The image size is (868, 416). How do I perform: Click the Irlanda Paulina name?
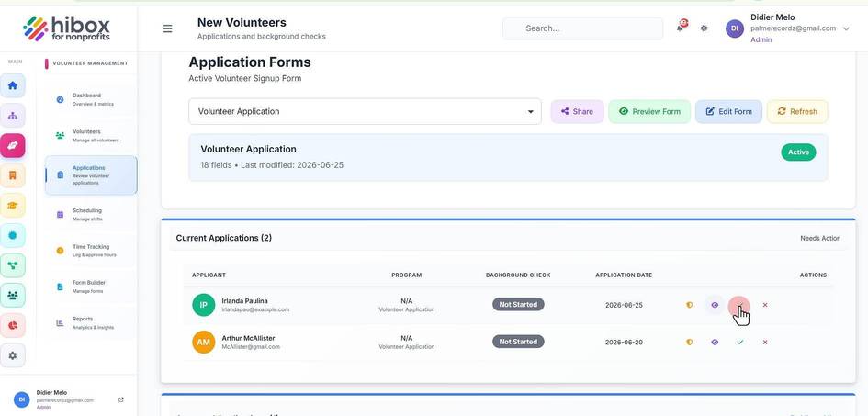coord(244,301)
